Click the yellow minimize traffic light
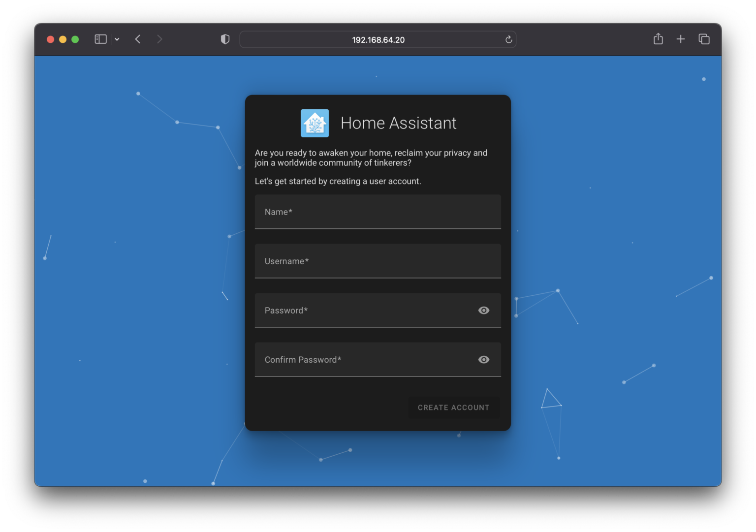756x532 pixels. tap(63, 39)
